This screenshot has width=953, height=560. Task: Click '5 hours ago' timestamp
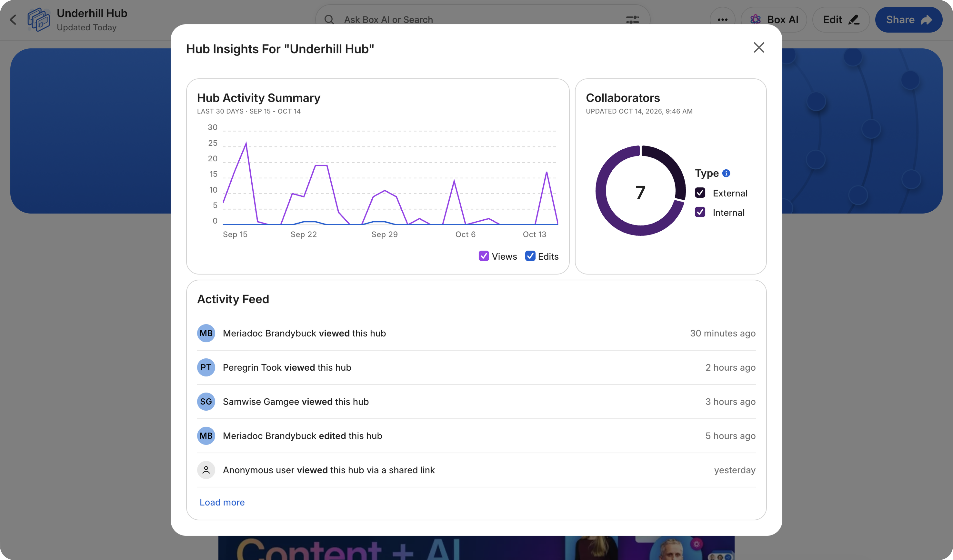730,436
